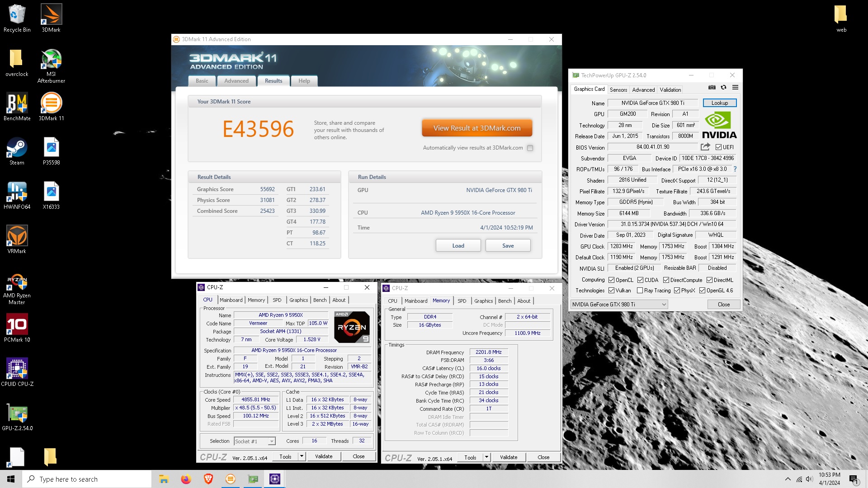Screen dimensions: 868x488
Task: Open Firefox from the taskbar
Action: pos(186,479)
